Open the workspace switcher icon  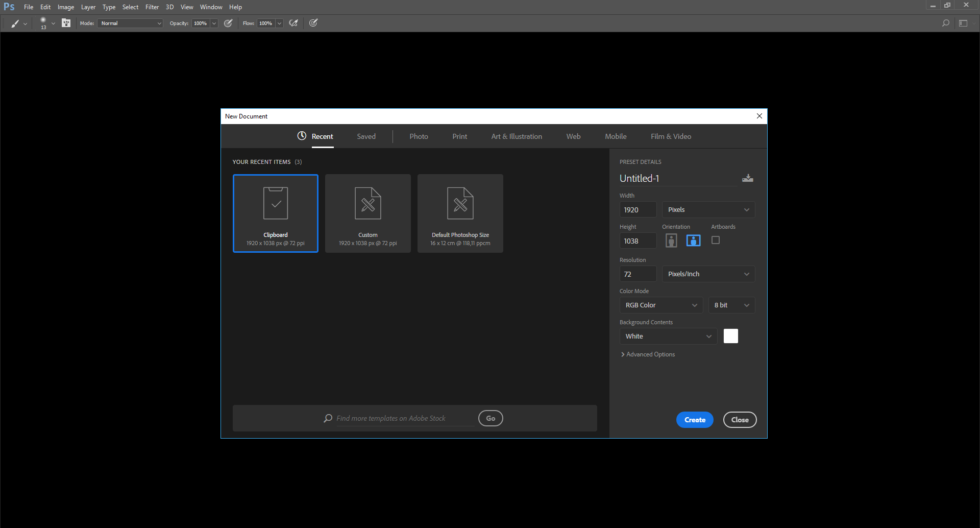[x=963, y=23]
